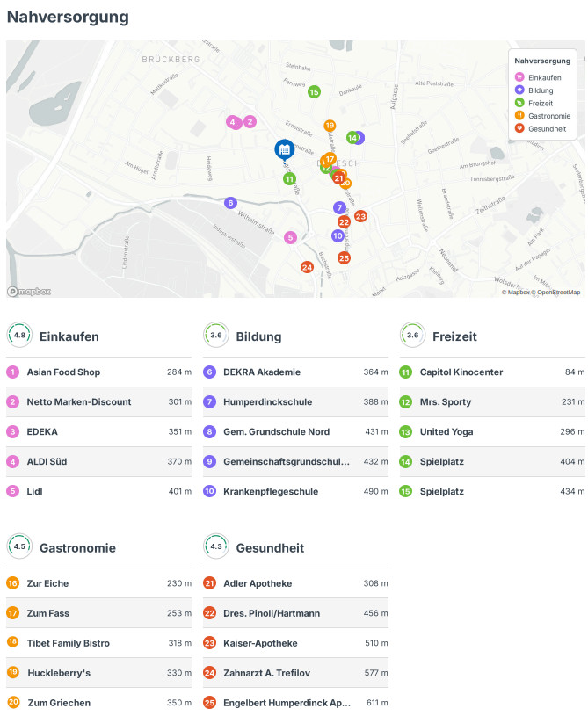This screenshot has width=588, height=723.
Task: Select the Capitol Kinocenter entry
Action: tap(492, 372)
